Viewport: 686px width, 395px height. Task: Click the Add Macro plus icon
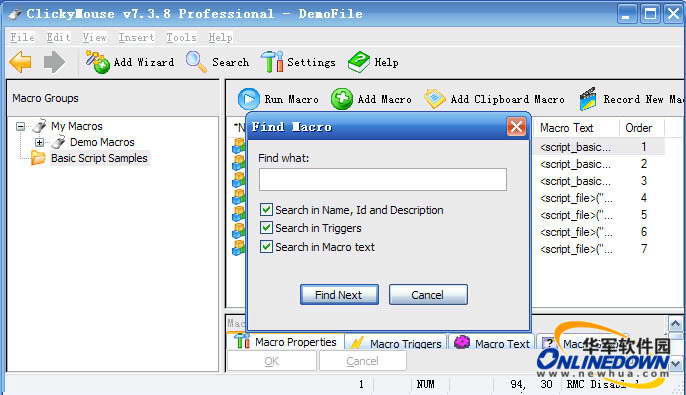pyautogui.click(x=342, y=99)
